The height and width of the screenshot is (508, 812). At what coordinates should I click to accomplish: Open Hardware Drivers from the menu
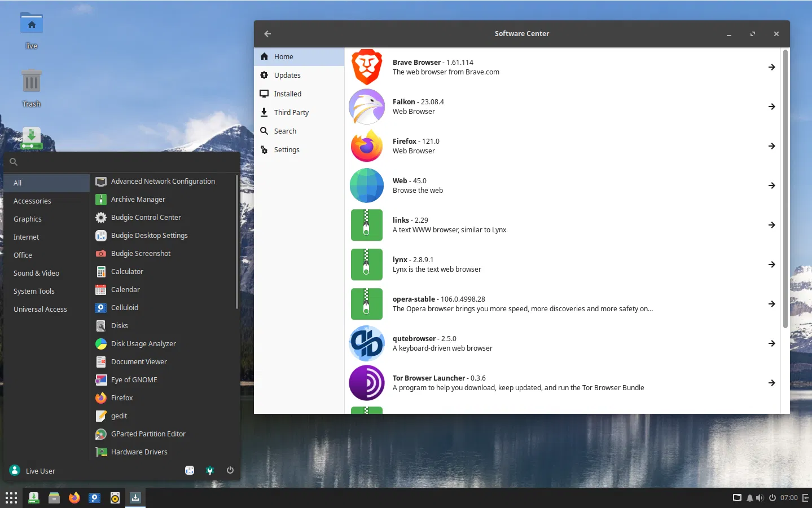point(163,452)
